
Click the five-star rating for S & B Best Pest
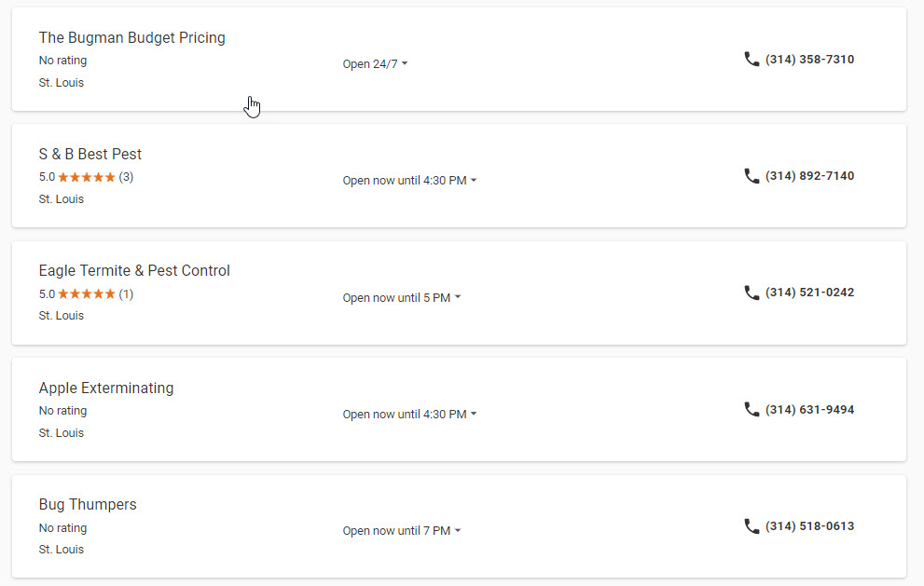click(x=87, y=177)
